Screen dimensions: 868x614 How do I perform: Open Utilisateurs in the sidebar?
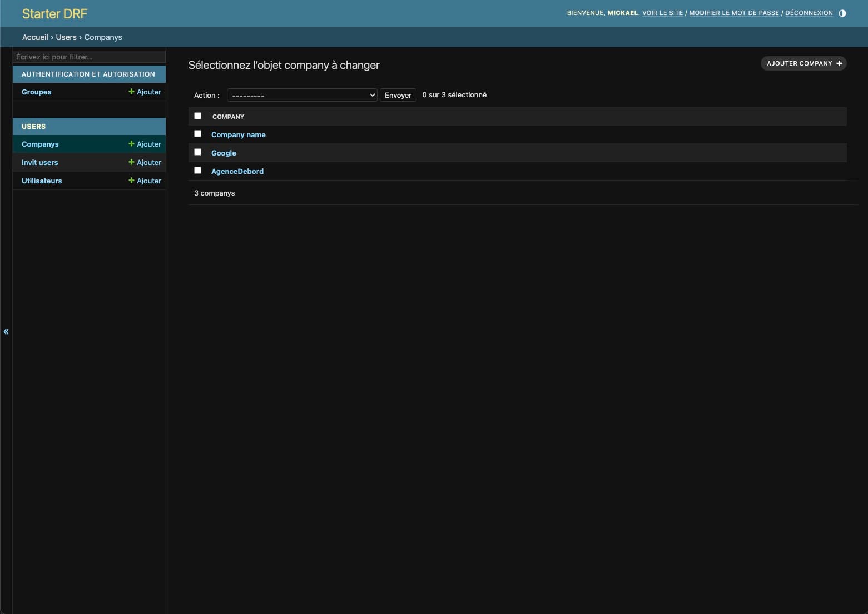coord(42,181)
